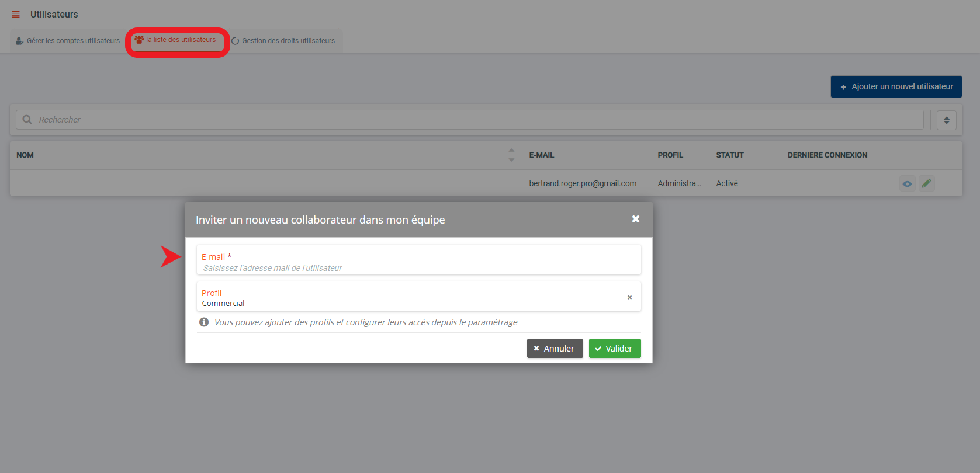Open Gestion des droits utilisateurs tab
This screenshot has width=980, height=473.
[x=283, y=41]
